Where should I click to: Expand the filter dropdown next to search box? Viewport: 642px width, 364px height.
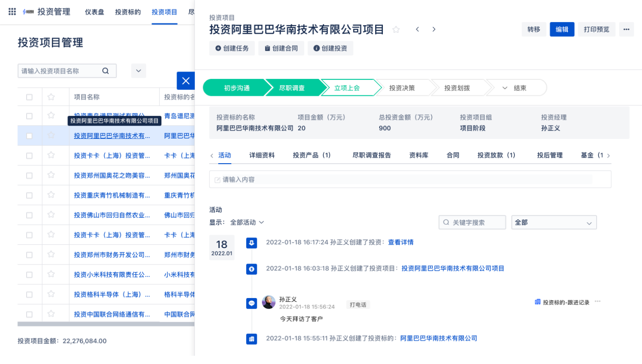[x=138, y=71]
